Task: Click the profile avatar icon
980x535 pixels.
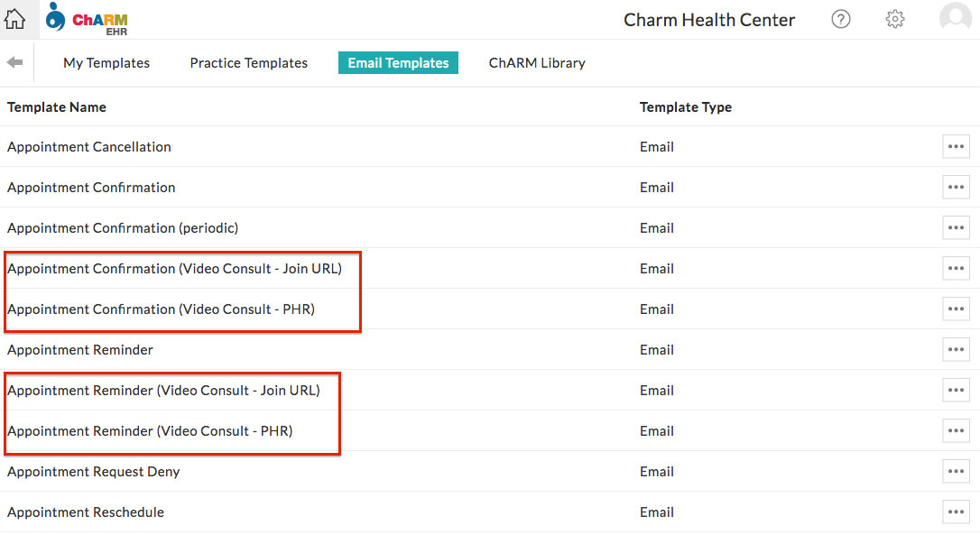Action: point(954,16)
